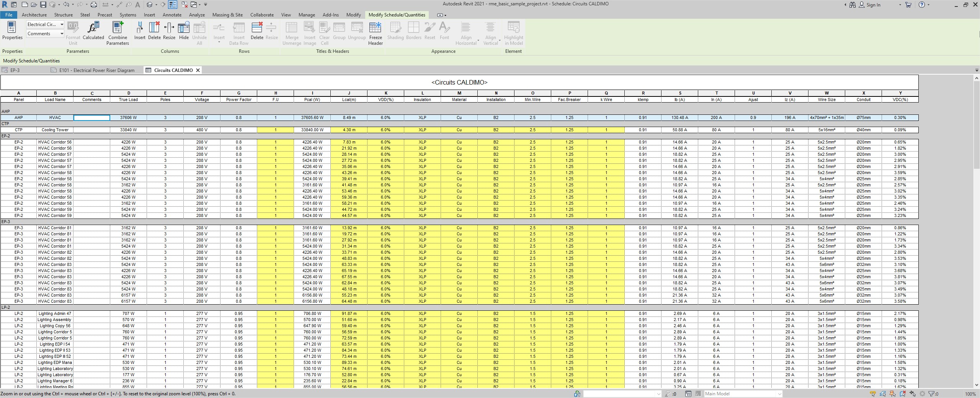The height and width of the screenshot is (398, 980).
Task: Click the Sign In link
Action: click(x=873, y=5)
